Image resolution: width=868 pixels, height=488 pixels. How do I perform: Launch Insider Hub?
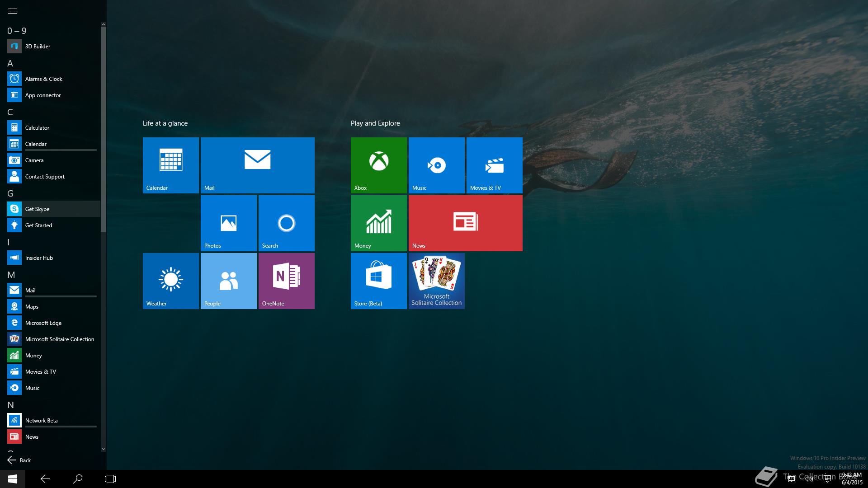tap(53, 258)
